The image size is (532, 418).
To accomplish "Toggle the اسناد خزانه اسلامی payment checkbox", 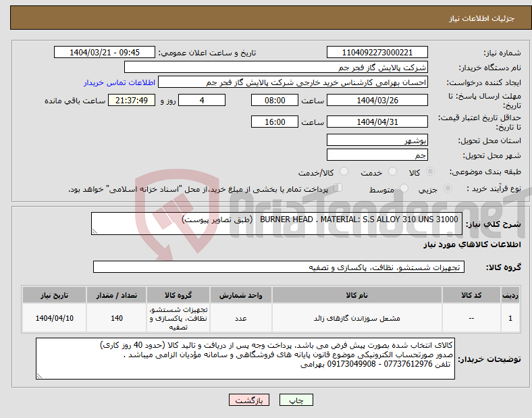I will pyautogui.click(x=338, y=188).
